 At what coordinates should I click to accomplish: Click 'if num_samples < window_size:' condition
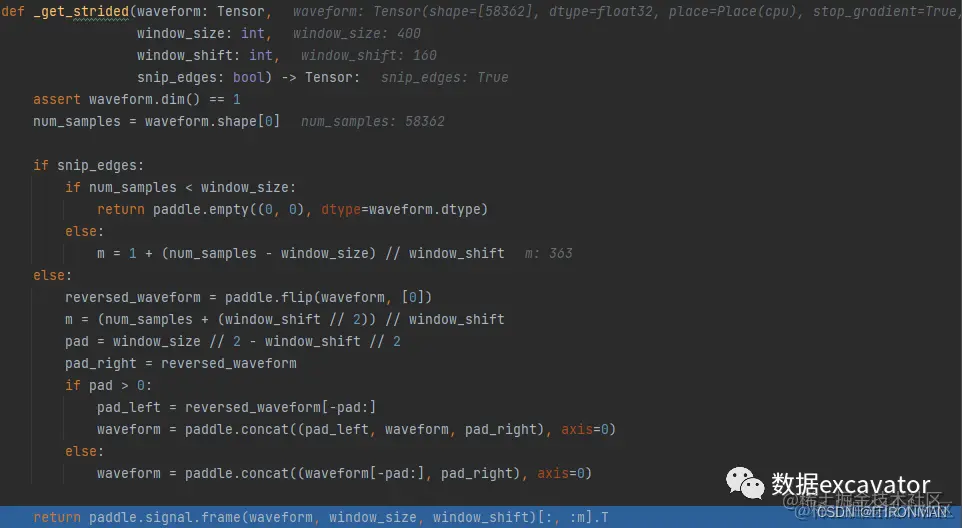coord(180,188)
